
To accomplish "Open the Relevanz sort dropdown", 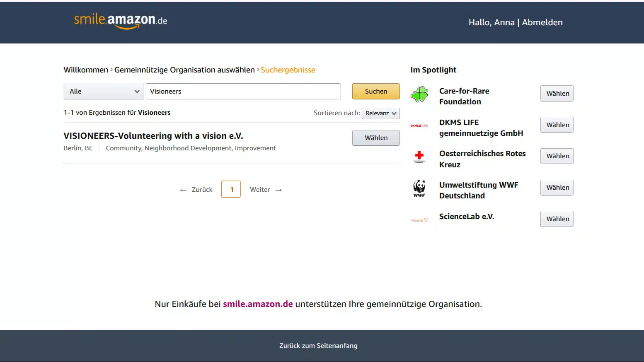I will click(380, 113).
